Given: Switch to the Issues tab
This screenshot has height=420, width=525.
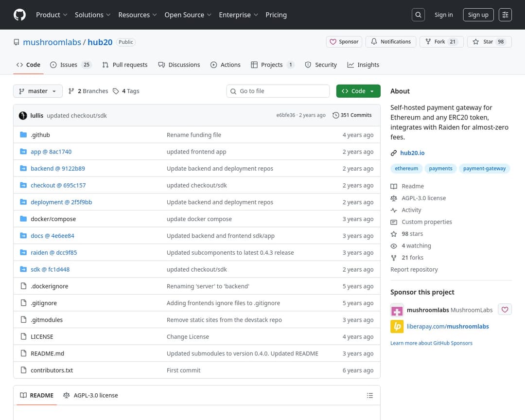Looking at the screenshot, I should [70, 65].
